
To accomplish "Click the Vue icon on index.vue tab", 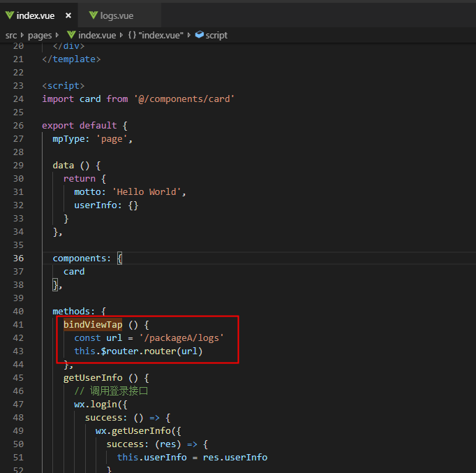I will point(10,15).
